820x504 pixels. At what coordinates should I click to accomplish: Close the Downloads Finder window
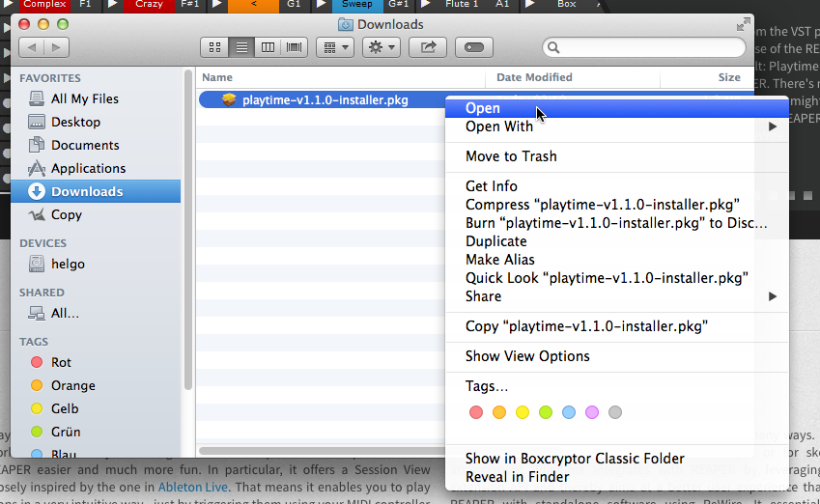pyautogui.click(x=24, y=24)
